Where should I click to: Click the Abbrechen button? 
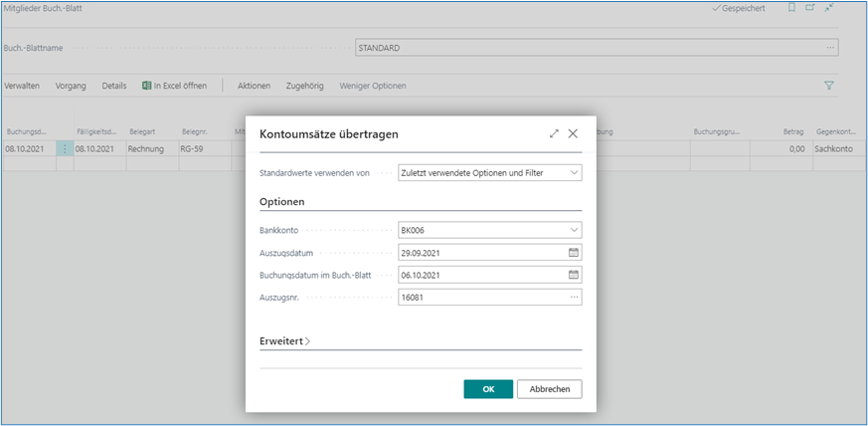(549, 389)
